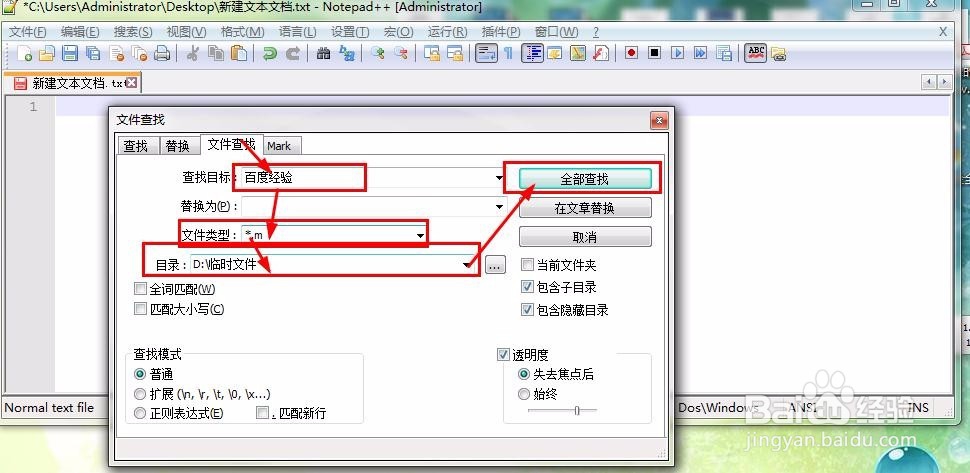
Task: Click the Paste clipboard toolbar icon
Action: coord(239,54)
